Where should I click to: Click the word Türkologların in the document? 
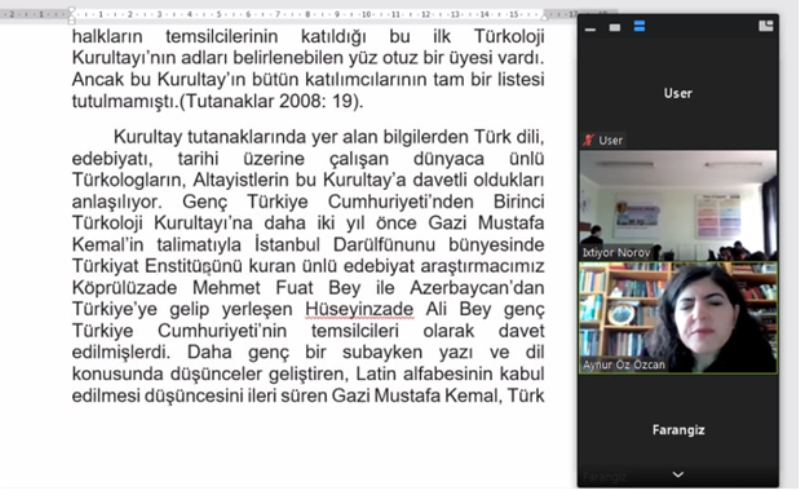(123, 181)
